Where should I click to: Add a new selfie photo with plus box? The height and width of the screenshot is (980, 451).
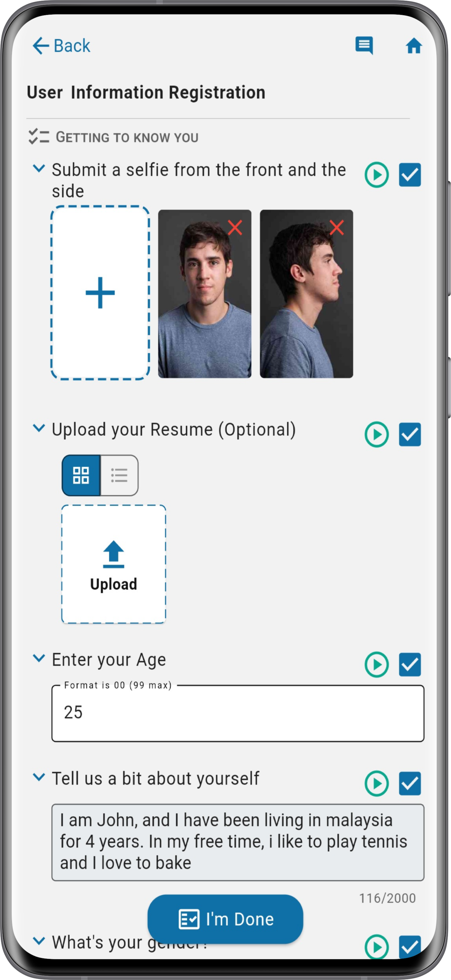click(100, 293)
